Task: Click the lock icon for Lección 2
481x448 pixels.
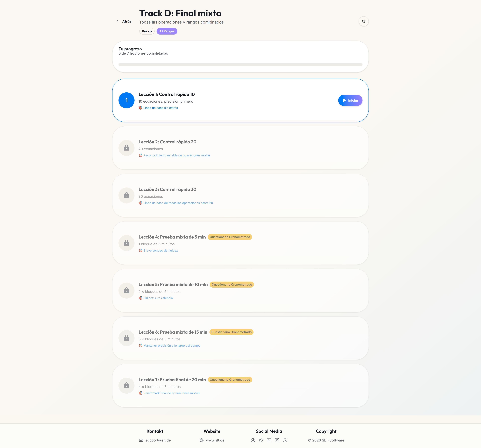Action: 126,148
